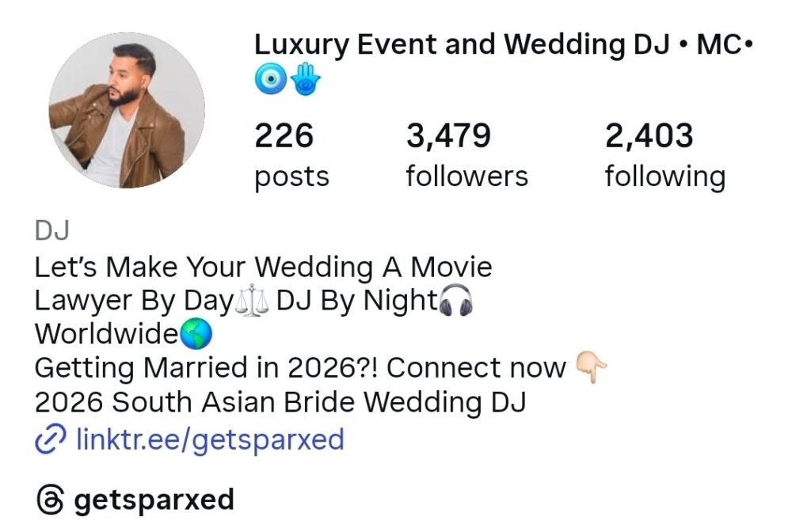Screen dimensions: 811x532
Task: Click the 'Let's Make Your Wedding A Movie' line
Action: point(263,268)
